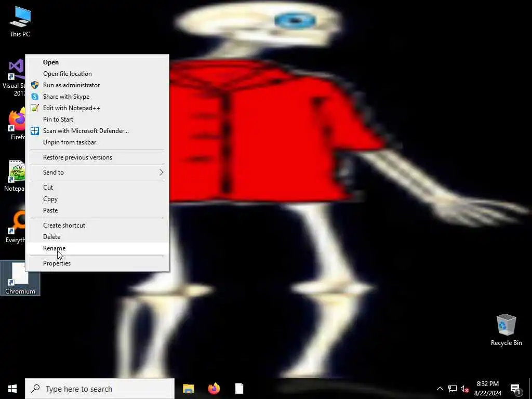
Task: Select the Chromium desktop shortcut
Action: 20,278
